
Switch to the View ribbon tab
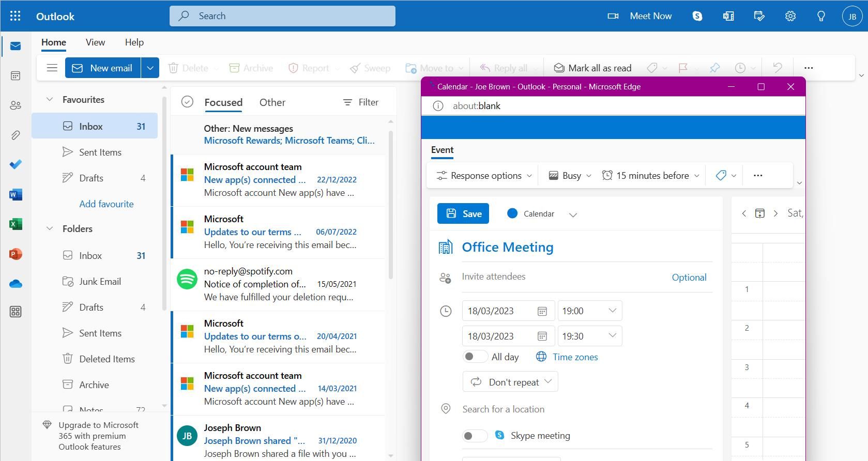coord(95,42)
